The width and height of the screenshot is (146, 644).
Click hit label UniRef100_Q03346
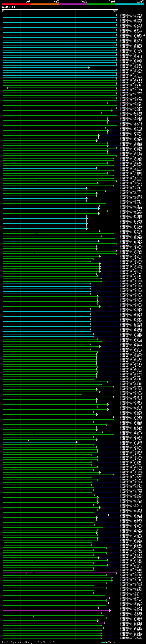[x=131, y=344]
